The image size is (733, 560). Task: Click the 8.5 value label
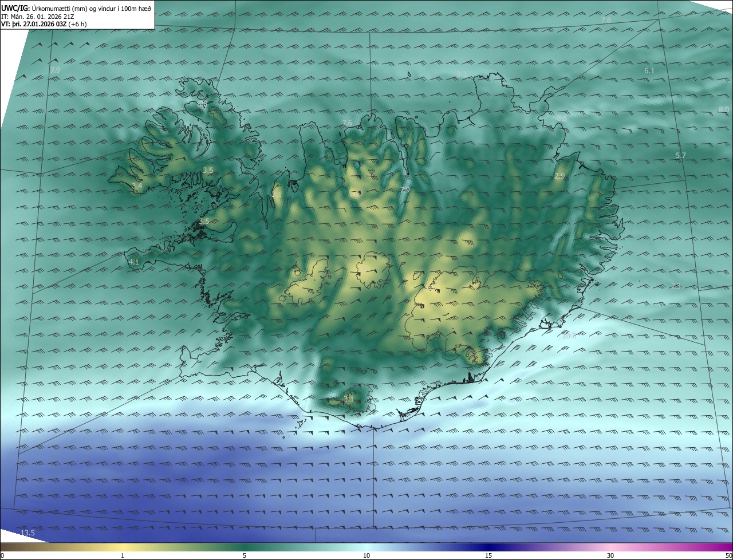point(562,119)
